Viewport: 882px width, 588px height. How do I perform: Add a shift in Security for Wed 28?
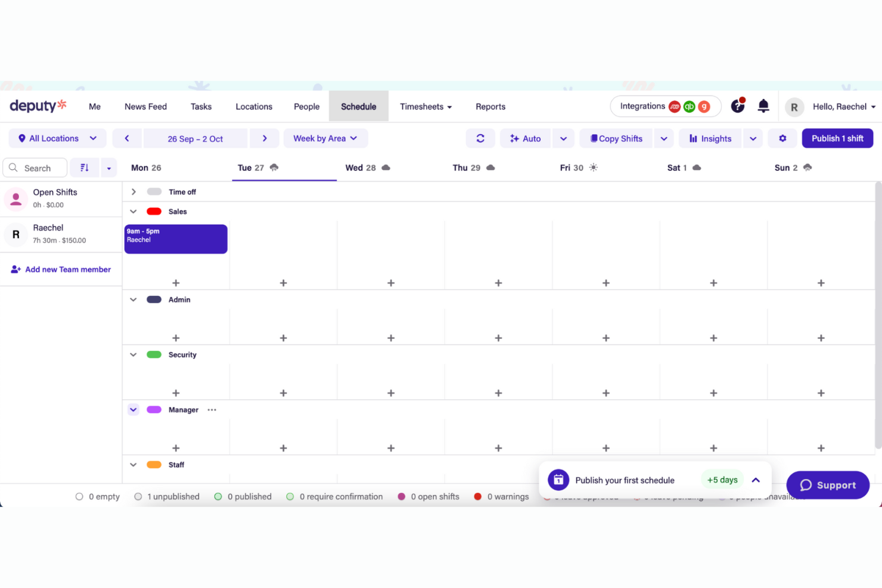click(x=390, y=393)
